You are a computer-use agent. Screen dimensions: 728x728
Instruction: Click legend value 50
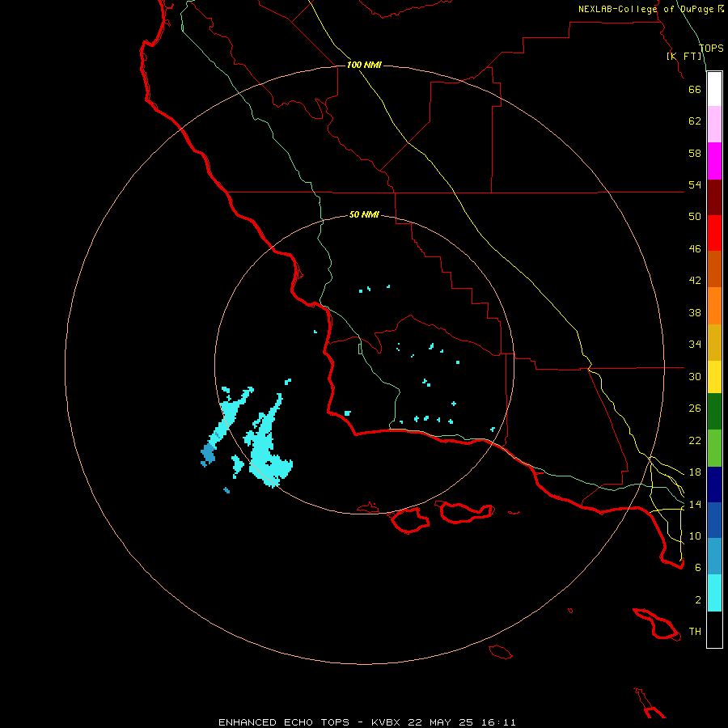click(x=695, y=217)
